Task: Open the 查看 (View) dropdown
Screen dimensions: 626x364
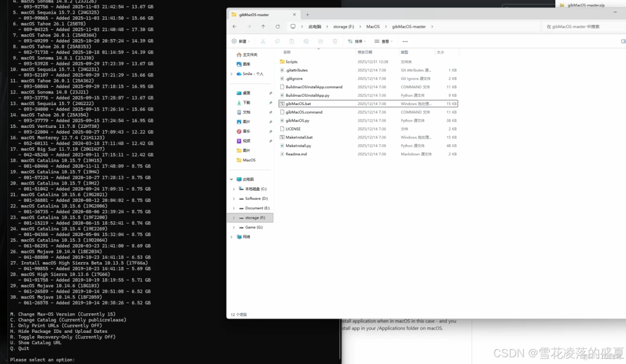Action: (x=384, y=42)
